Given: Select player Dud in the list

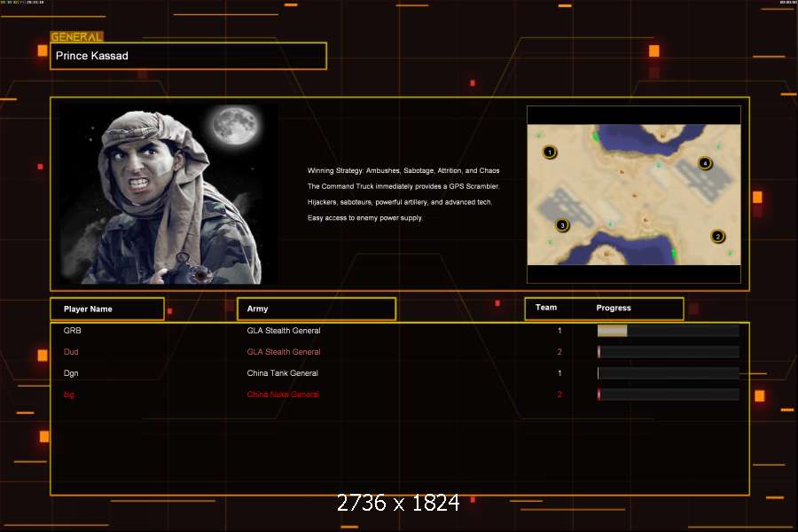Looking at the screenshot, I should click(x=72, y=352).
